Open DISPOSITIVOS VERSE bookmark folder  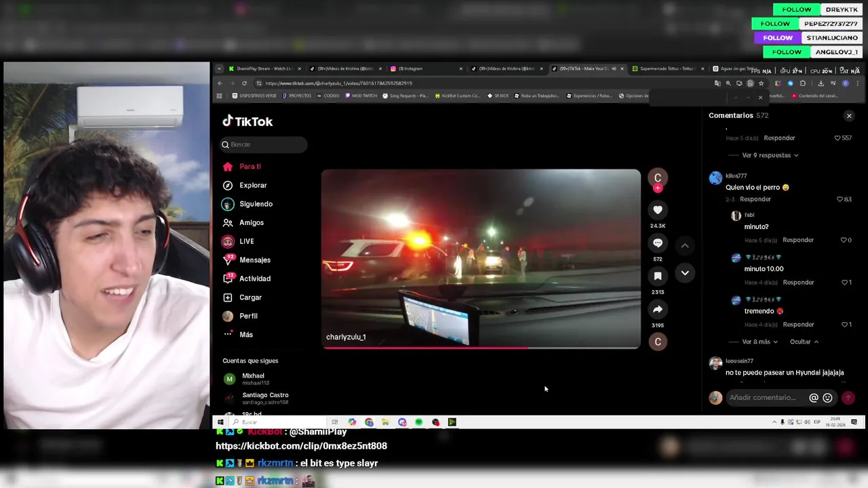(254, 96)
